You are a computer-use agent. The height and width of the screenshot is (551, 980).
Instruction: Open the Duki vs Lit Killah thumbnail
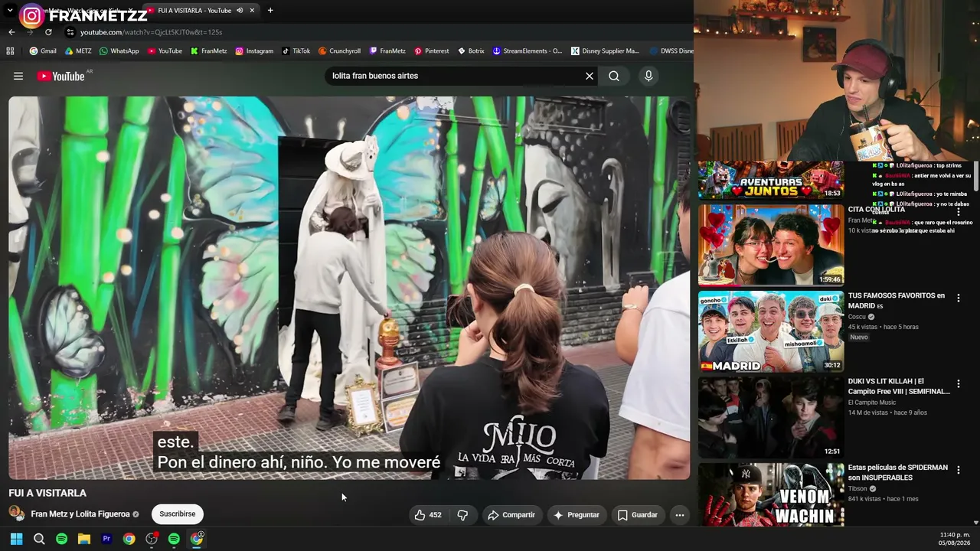coord(771,417)
